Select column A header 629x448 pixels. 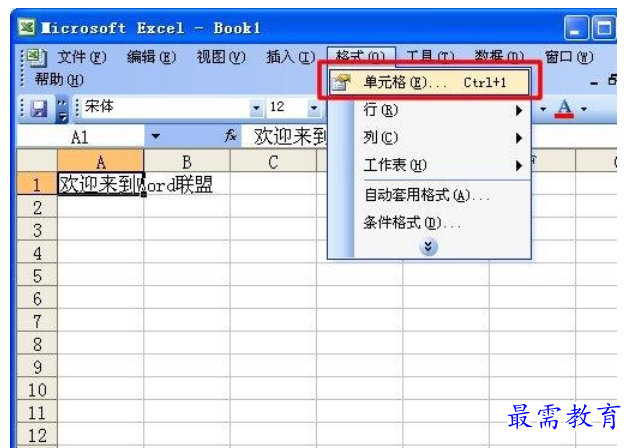(x=100, y=162)
